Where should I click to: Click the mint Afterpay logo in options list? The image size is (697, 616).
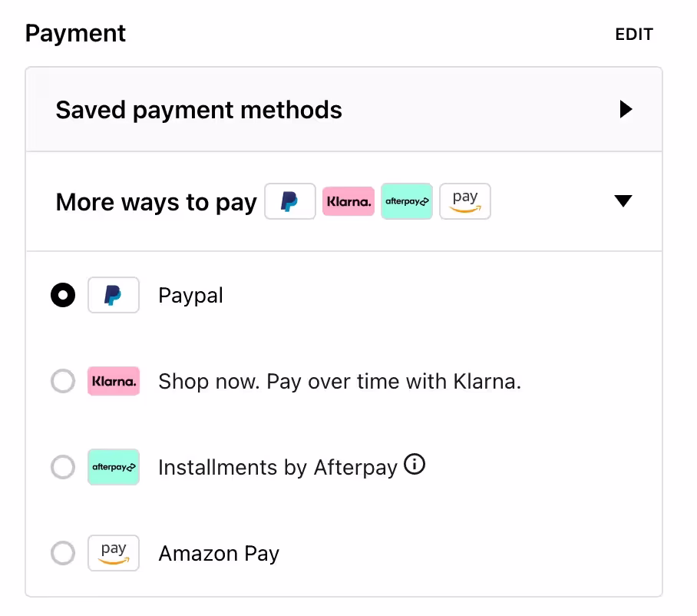click(114, 467)
